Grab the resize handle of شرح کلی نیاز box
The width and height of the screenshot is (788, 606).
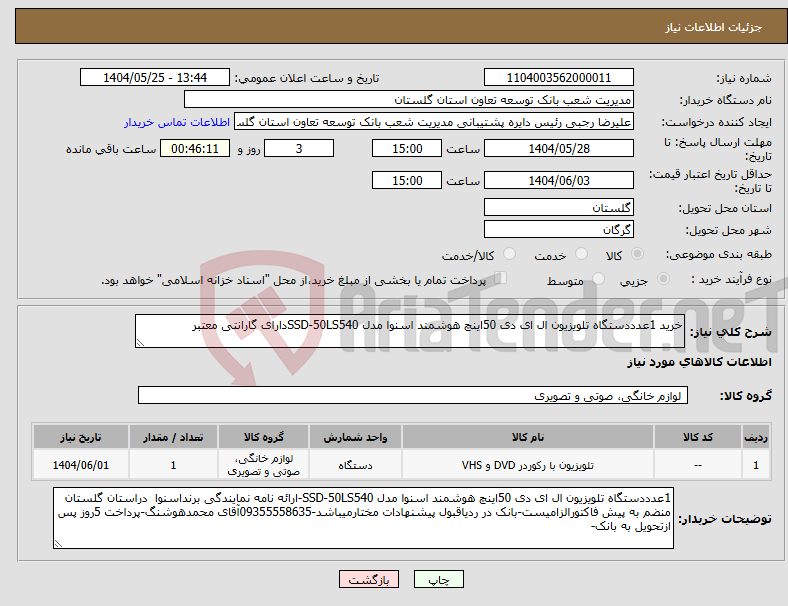click(140, 343)
